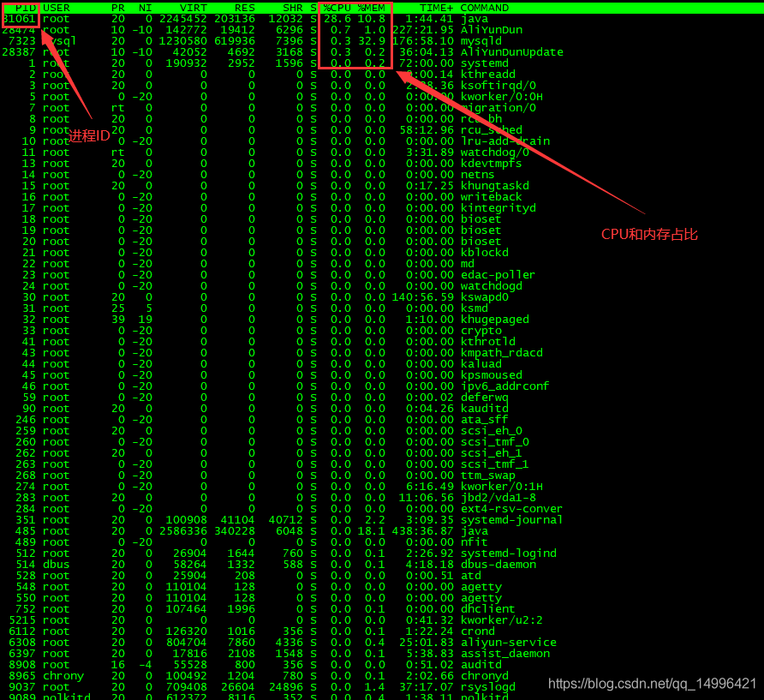Click the scsi_eh_0 command name

click(x=492, y=431)
